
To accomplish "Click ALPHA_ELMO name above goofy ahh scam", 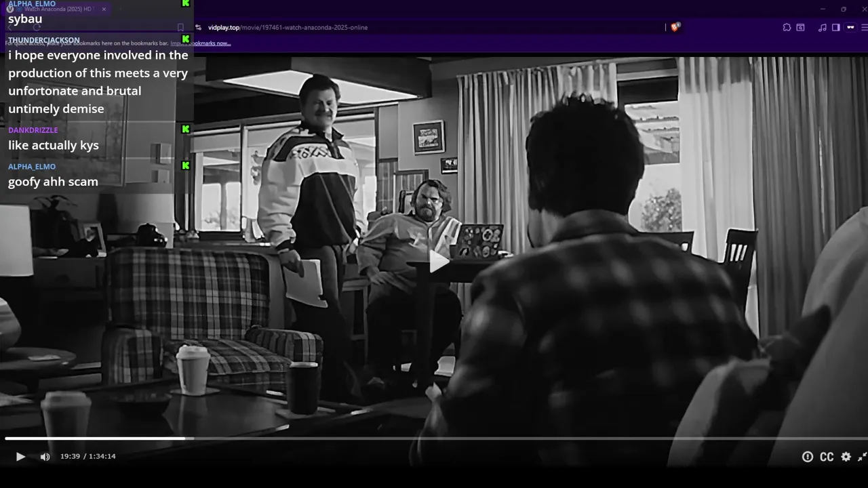I will coord(32,167).
